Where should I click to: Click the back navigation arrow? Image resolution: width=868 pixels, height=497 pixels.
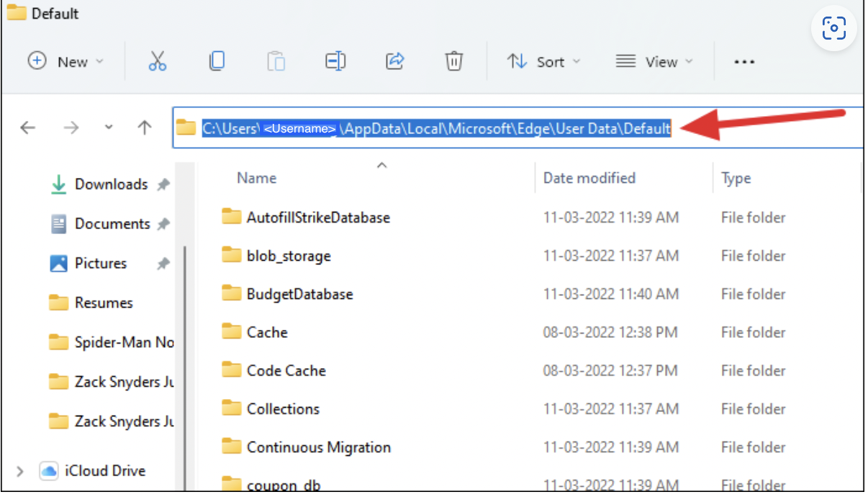27,127
